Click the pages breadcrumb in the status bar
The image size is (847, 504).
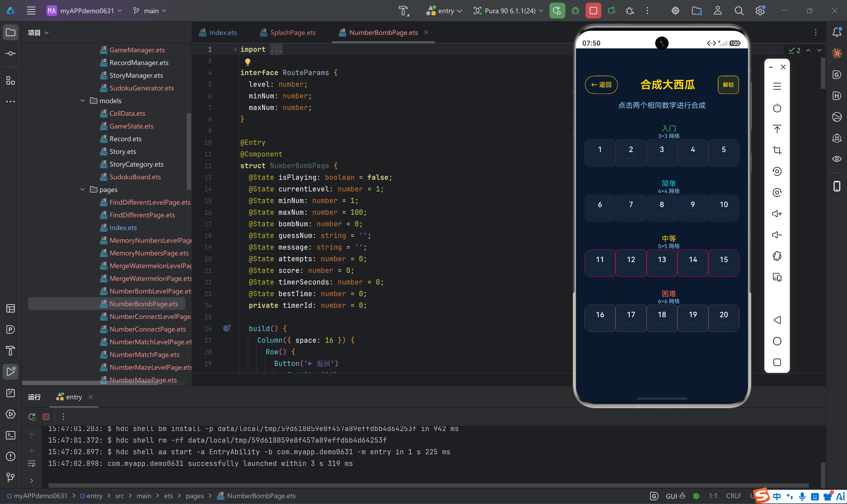point(195,496)
